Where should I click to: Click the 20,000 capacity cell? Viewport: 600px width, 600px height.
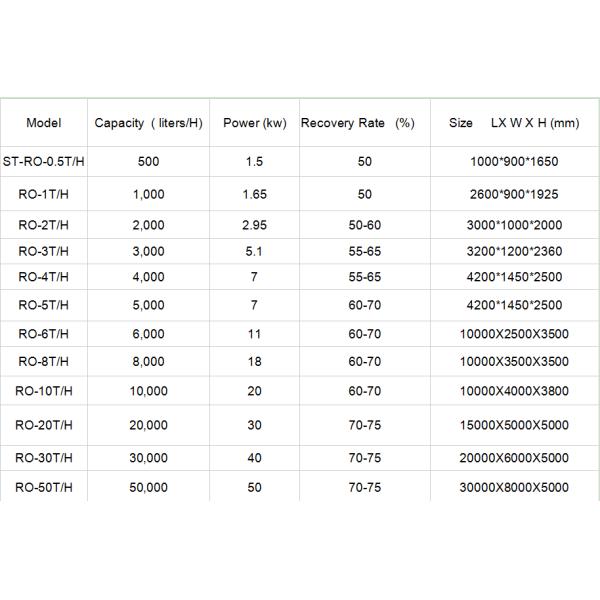[x=148, y=425]
